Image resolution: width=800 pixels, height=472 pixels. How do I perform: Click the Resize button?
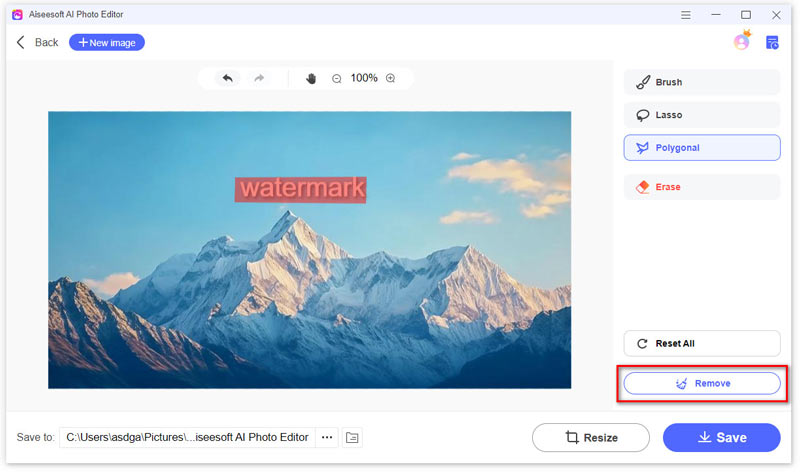coord(591,437)
